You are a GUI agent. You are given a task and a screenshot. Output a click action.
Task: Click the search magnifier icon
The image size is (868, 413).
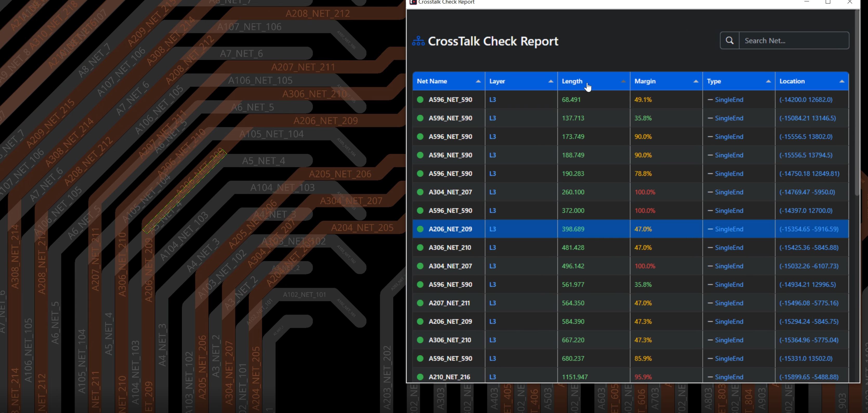click(729, 41)
